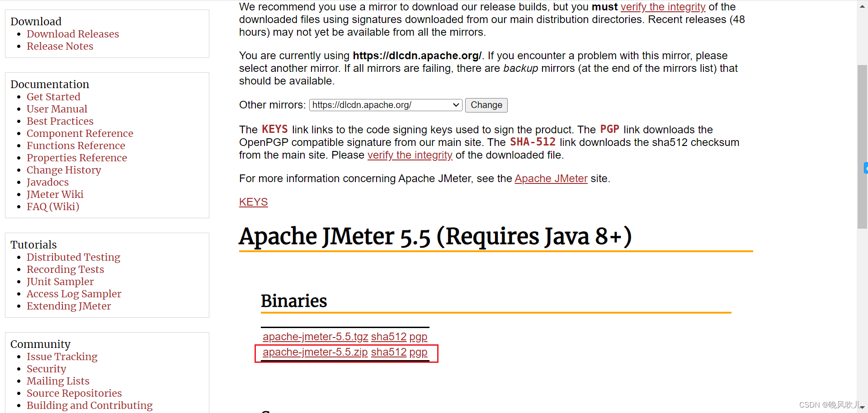This screenshot has height=413, width=868.
Task: Open JUnit Sampler tutorial
Action: pos(60,282)
